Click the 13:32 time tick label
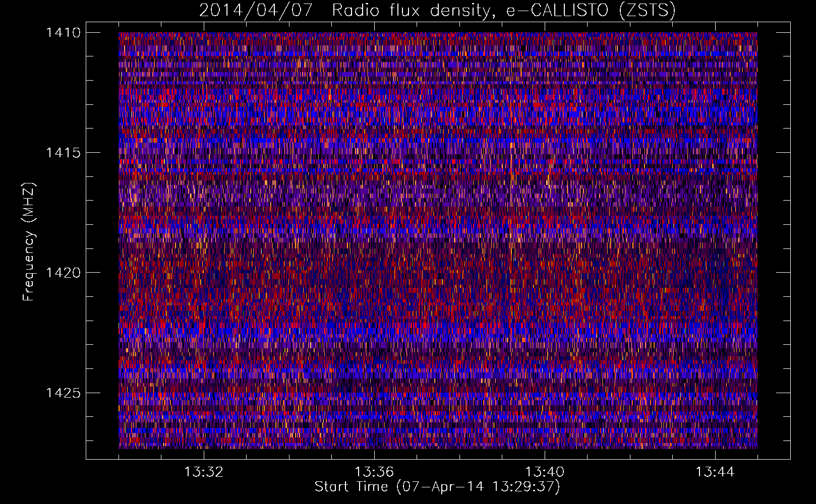This screenshot has width=816, height=504. pyautogui.click(x=204, y=472)
